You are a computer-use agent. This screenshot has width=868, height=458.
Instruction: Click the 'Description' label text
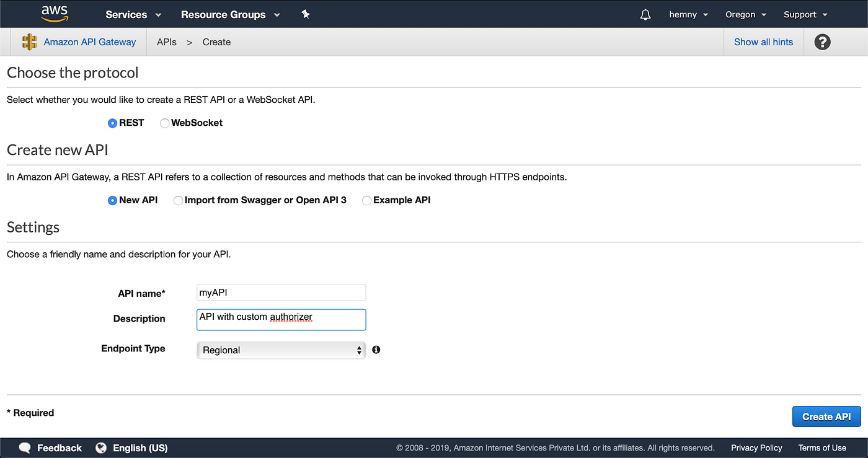pos(139,319)
